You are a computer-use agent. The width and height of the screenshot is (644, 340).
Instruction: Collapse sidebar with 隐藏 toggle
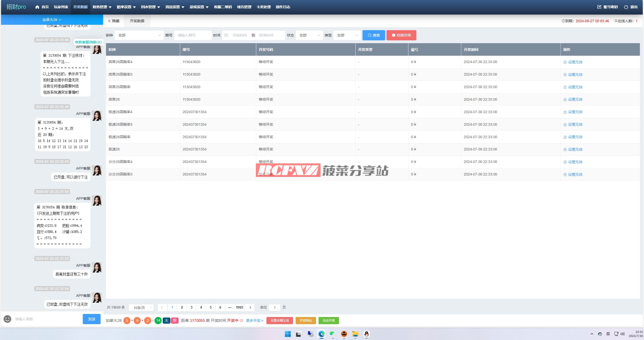[x=114, y=21]
